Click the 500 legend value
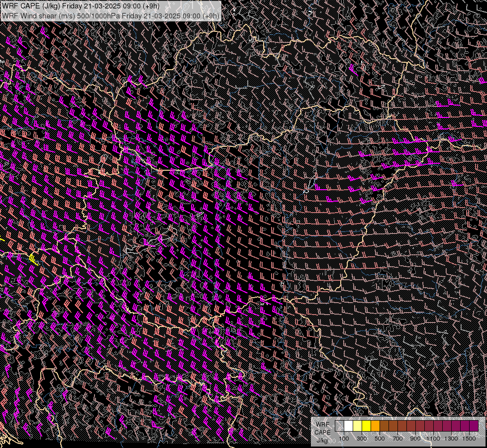Viewport: 487px width, 448px height. click(380, 439)
